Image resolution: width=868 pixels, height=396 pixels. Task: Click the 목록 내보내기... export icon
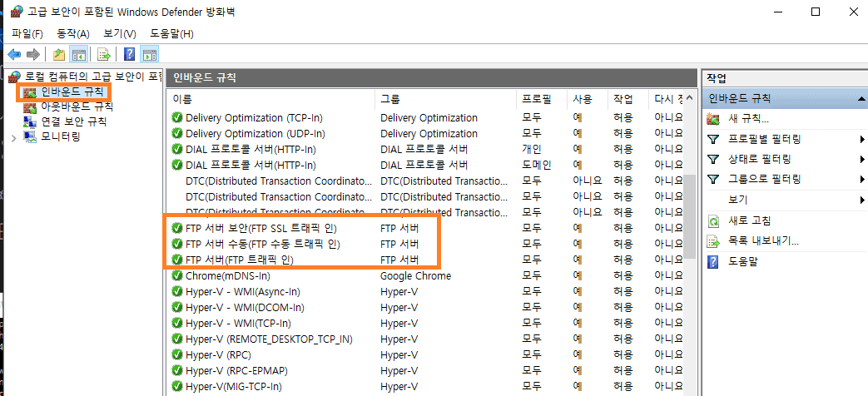pos(714,242)
